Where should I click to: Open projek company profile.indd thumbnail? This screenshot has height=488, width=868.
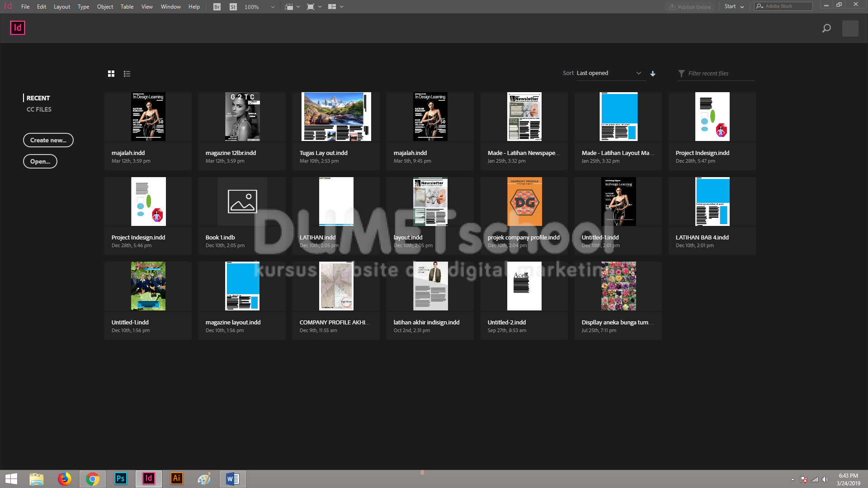524,202
